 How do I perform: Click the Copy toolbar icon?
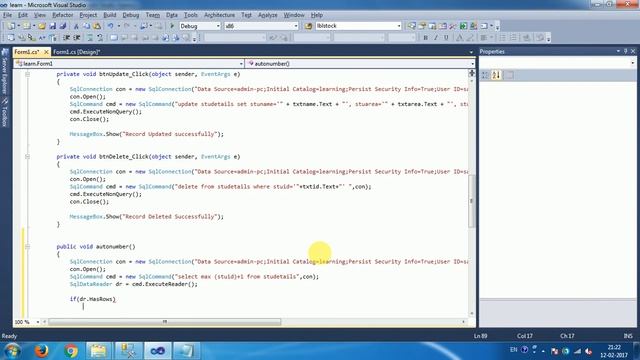87,26
